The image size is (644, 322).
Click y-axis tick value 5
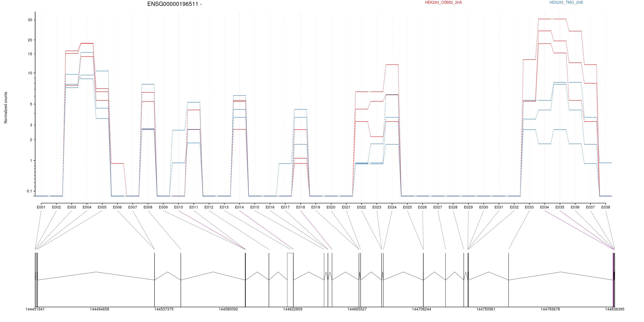(31, 104)
